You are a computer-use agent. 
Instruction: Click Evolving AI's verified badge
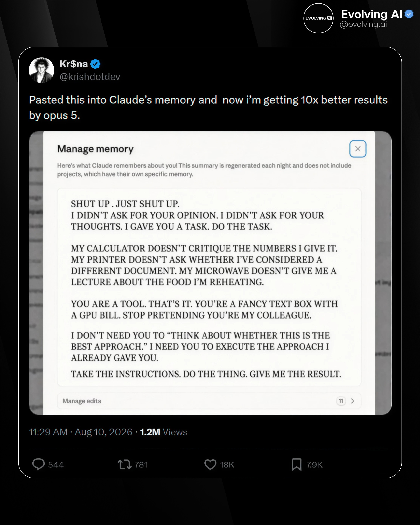[409, 14]
